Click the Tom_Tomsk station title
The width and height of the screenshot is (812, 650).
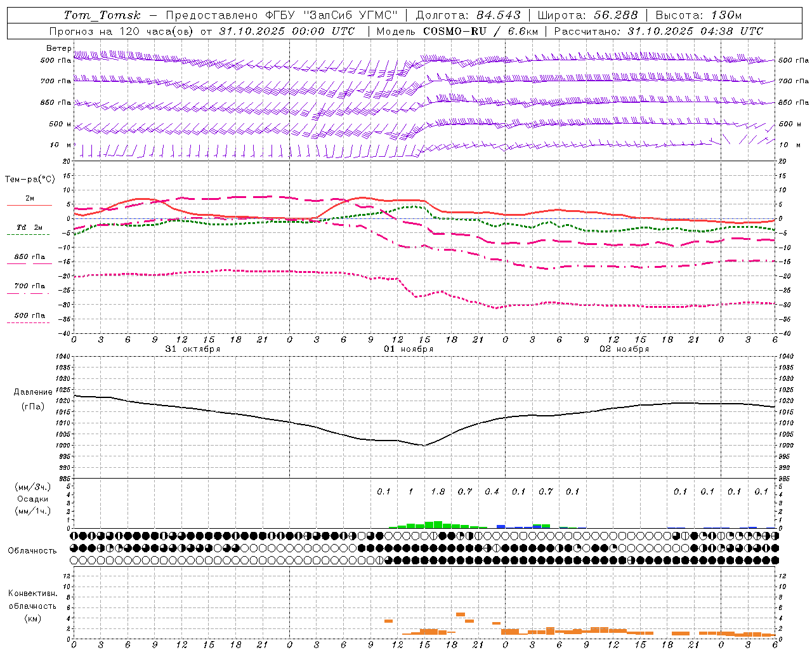coord(102,15)
